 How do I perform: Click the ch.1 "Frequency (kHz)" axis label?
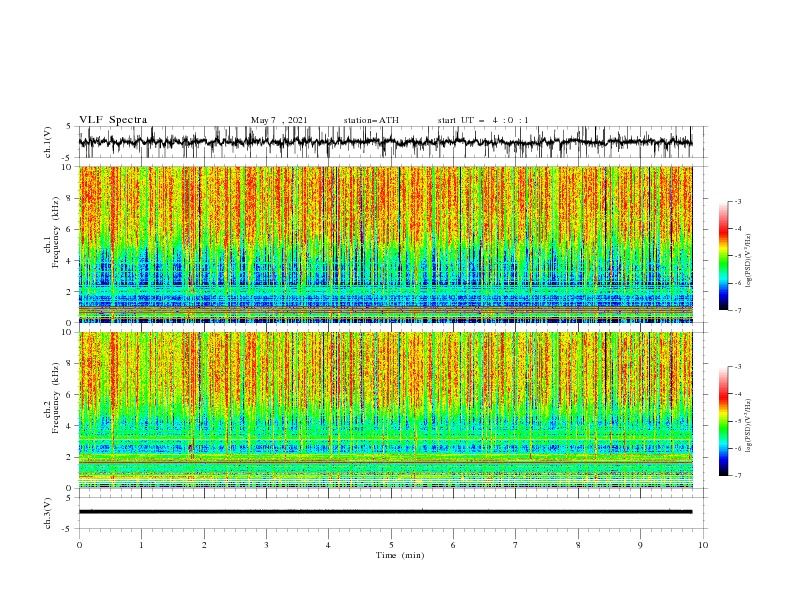tap(56, 232)
